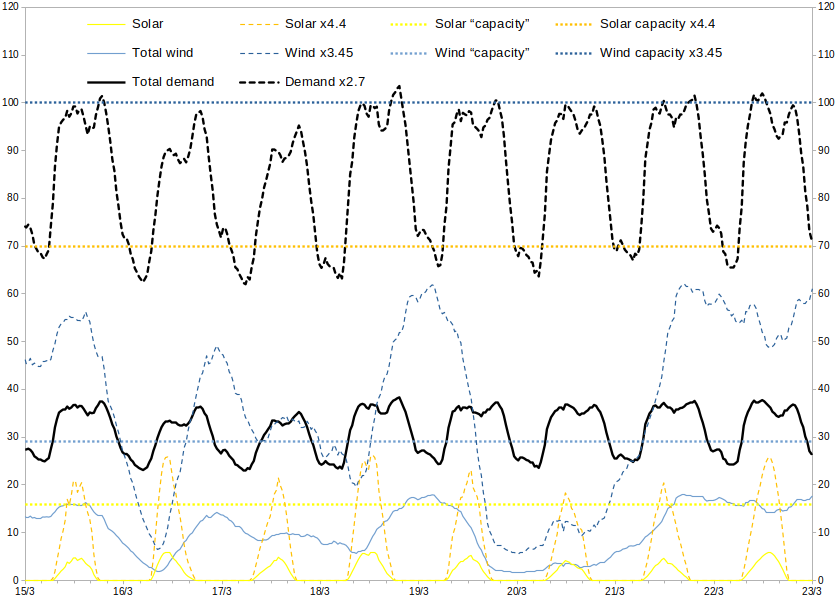
Task: Click the 15/3 date on the x-axis
Action: click(25, 590)
